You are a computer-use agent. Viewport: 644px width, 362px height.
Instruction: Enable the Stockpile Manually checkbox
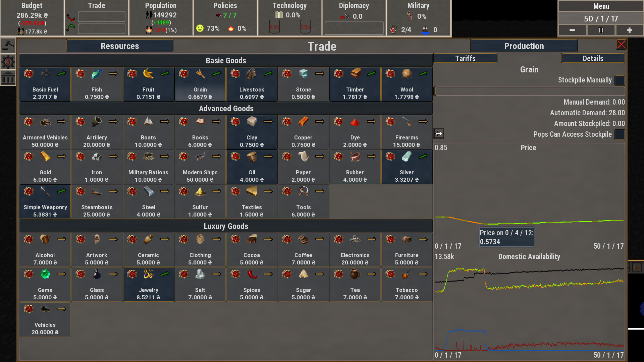coord(620,80)
